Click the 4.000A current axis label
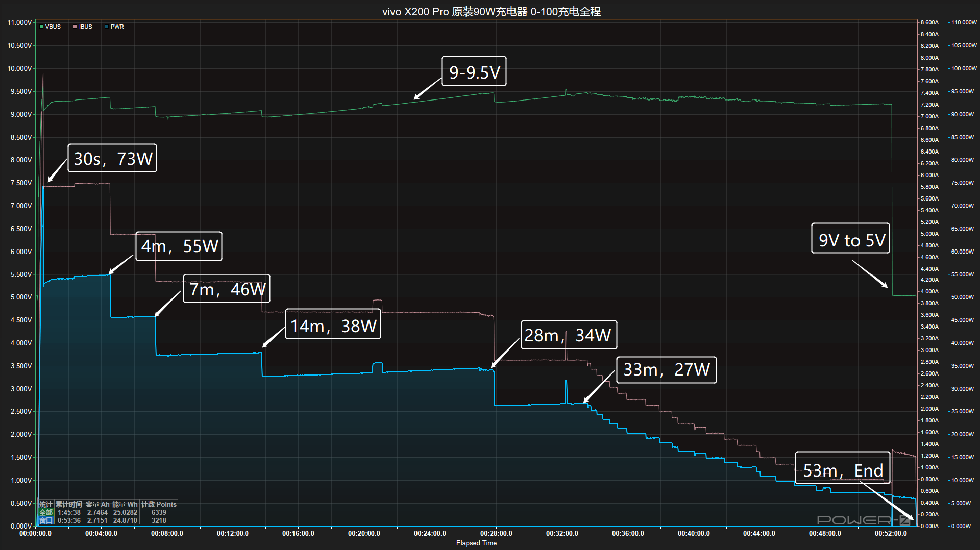980x550 pixels. (929, 291)
